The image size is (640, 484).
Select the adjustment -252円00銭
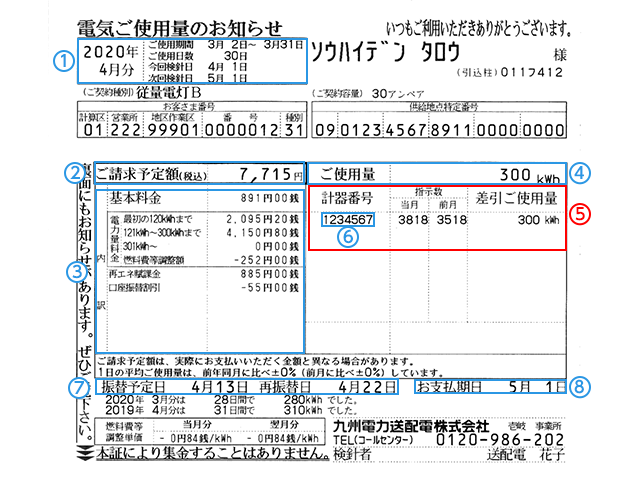tap(266, 260)
